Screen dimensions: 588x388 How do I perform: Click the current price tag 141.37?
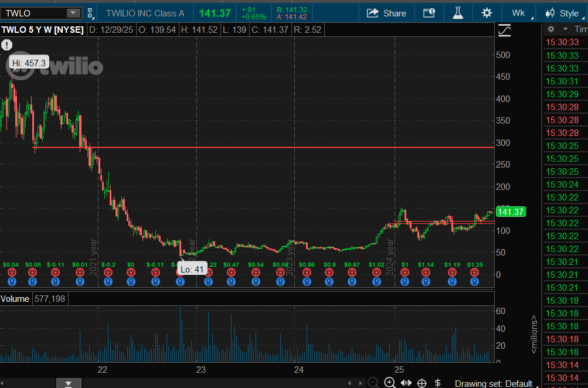[511, 212]
